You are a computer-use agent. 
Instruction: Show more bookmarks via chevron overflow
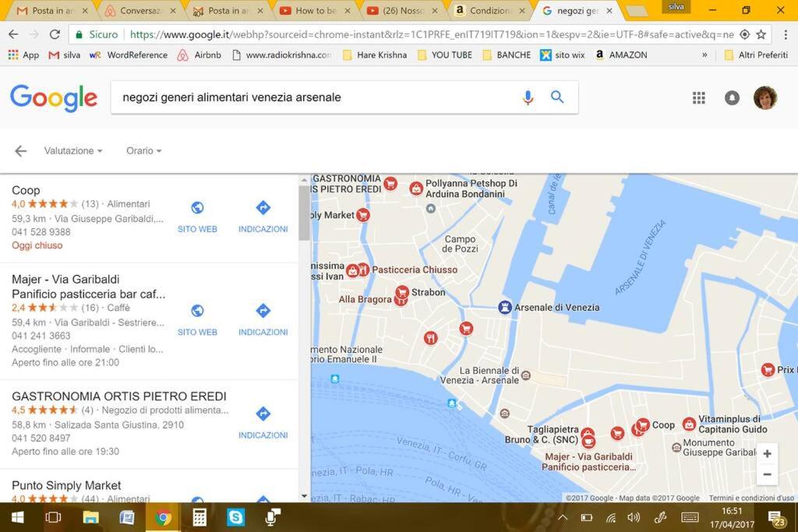pos(704,55)
